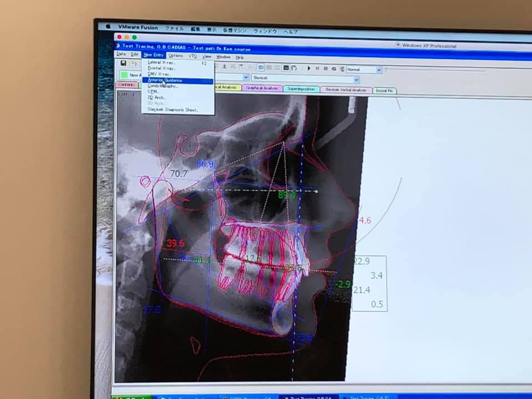Image resolution: width=532 pixels, height=399 pixels.
Task: Click the 22.9 value in the box
Action: (362, 262)
